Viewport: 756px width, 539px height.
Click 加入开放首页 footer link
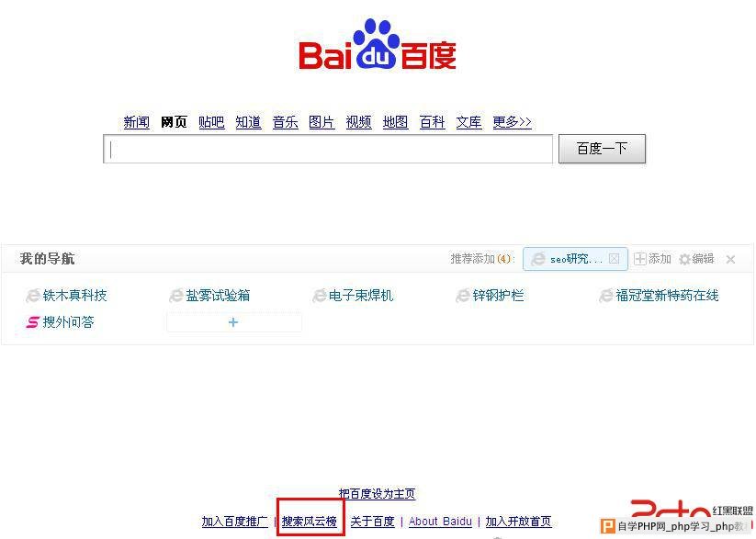click(x=518, y=522)
